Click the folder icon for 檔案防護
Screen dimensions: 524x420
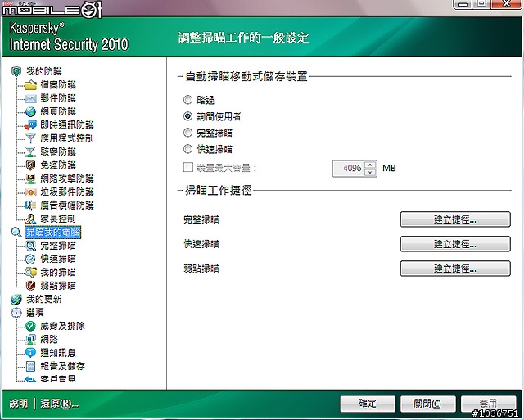(30, 85)
